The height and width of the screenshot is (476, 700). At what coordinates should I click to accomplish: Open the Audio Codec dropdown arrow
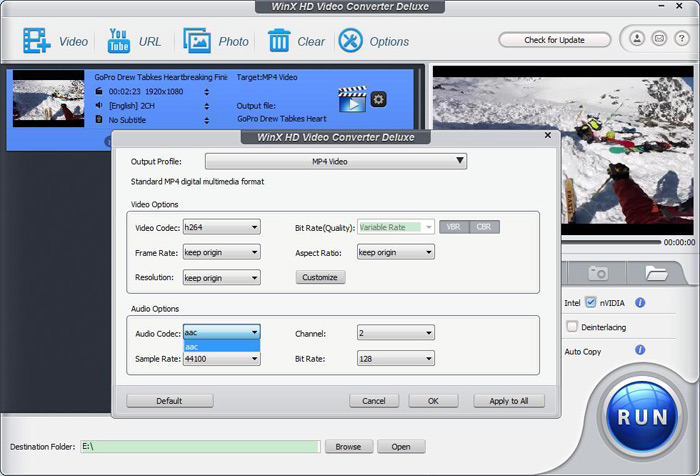[x=254, y=332]
